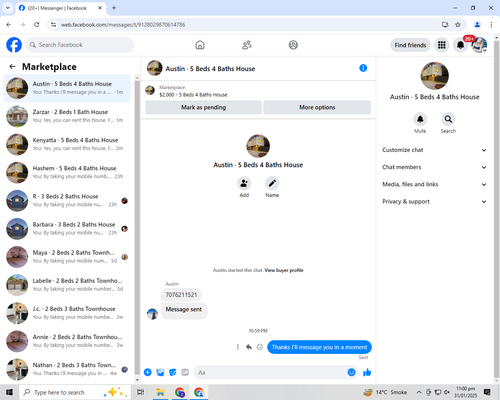Viewport: 500px width, 400px height.
Task: Click the 7076211521 phone number message
Action: click(x=181, y=295)
